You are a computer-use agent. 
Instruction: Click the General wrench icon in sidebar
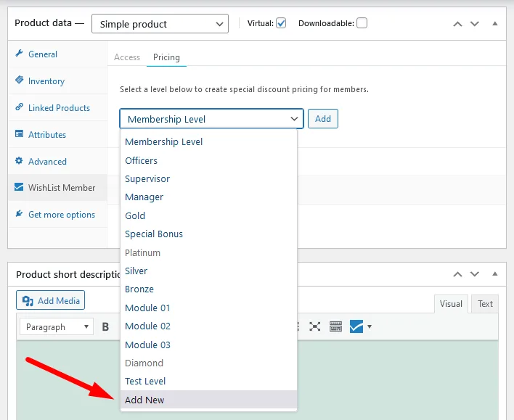point(20,54)
